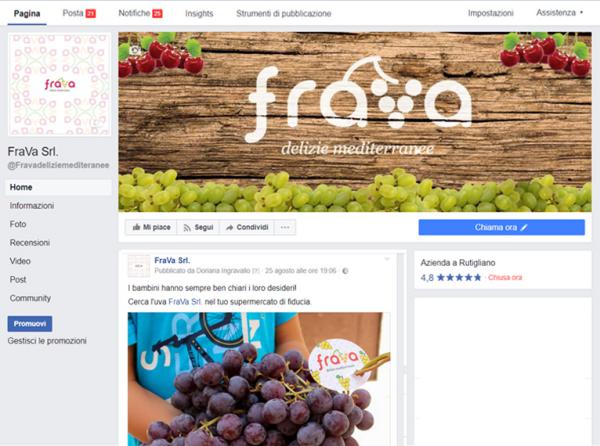This screenshot has width=600, height=446.
Task: Expand the post options dropdown arrow
Action: (x=387, y=259)
